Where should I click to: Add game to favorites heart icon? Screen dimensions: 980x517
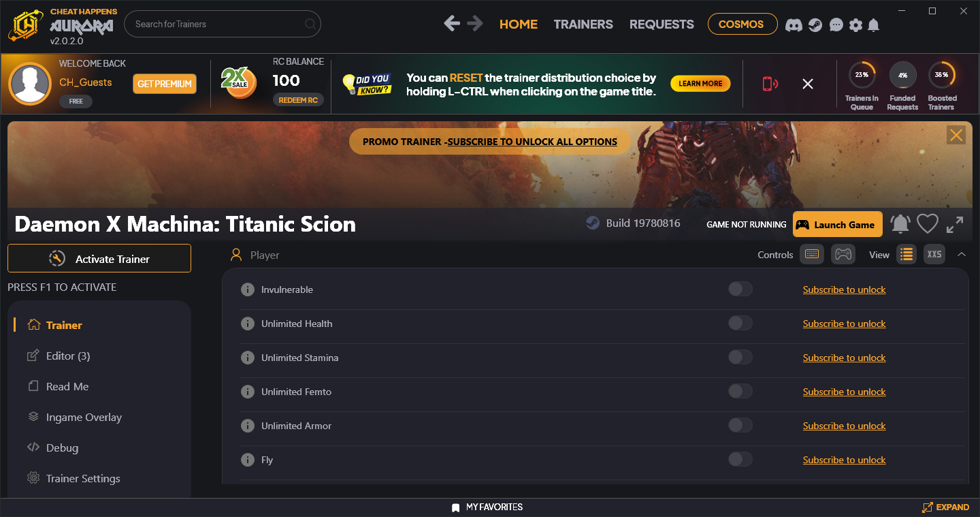[x=928, y=224]
